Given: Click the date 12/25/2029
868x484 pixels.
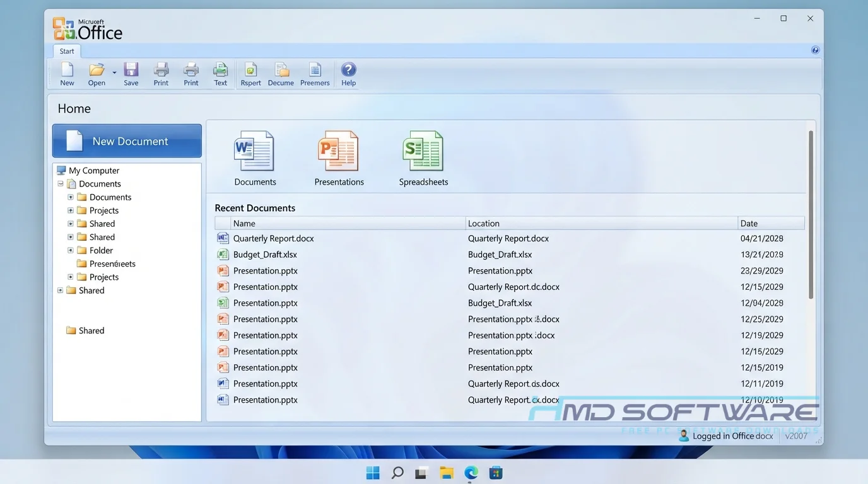Looking at the screenshot, I should pos(761,320).
